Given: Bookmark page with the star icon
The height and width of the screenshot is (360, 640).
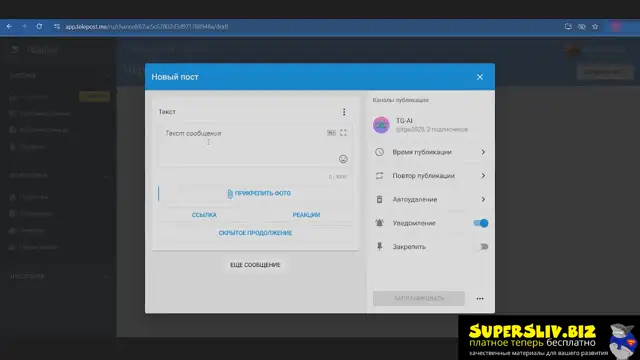Looking at the screenshot, I should click(595, 27).
